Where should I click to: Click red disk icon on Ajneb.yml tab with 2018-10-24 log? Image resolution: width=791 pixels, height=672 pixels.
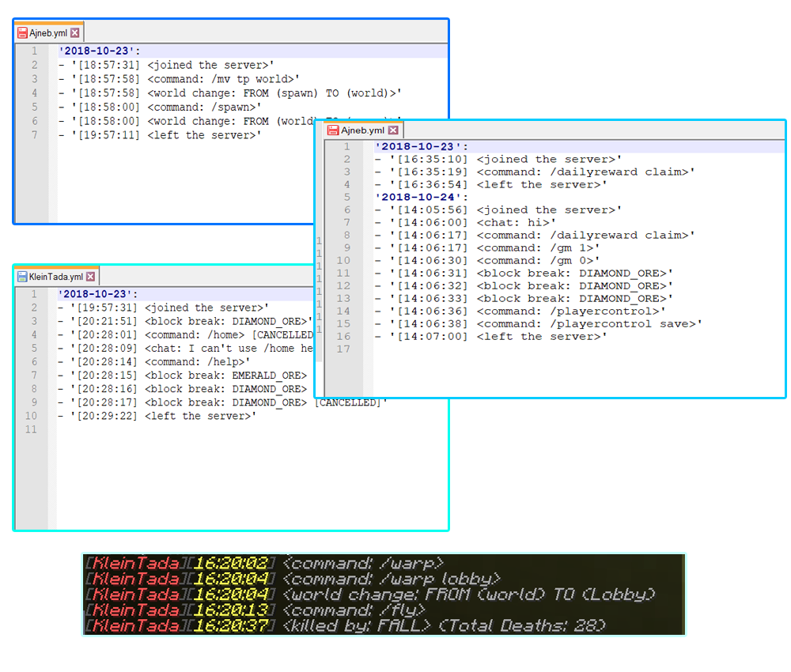[x=333, y=130]
